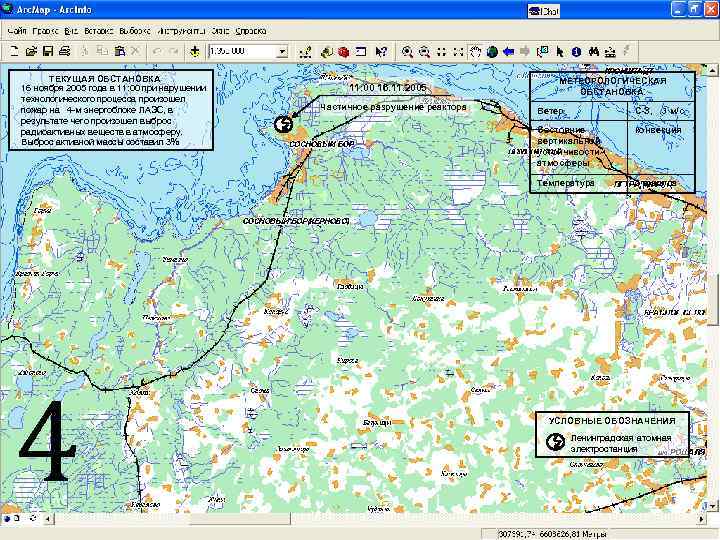Launch ArcCatalog from the toolbar icon

(x=326, y=52)
